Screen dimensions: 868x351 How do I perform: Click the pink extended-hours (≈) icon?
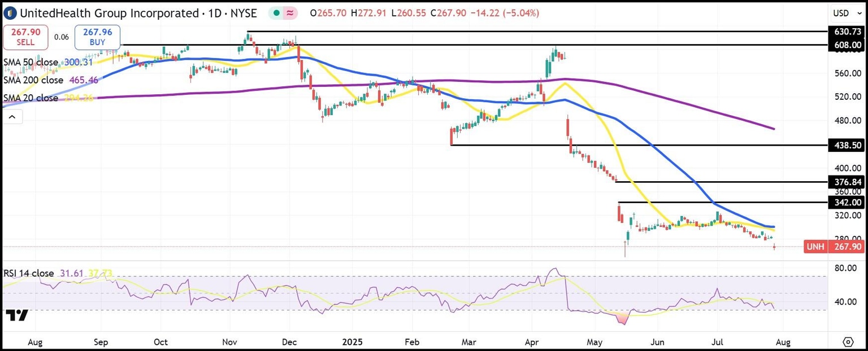(x=290, y=11)
